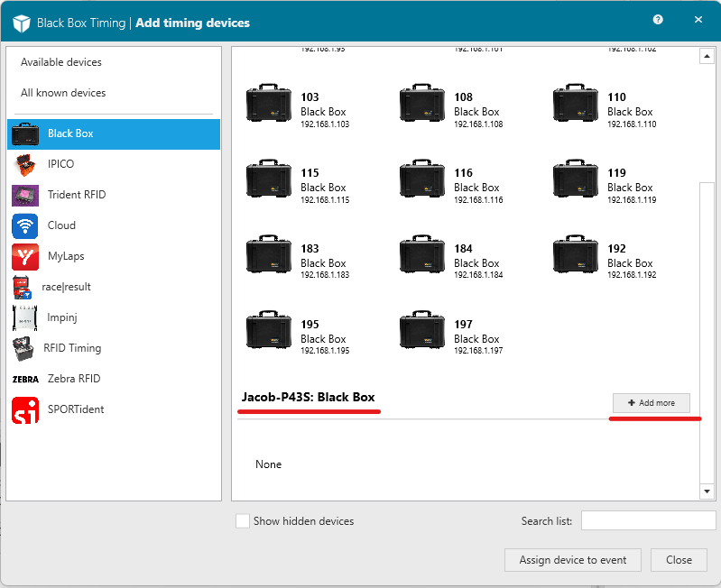The width and height of the screenshot is (721, 588).
Task: Select Black Box device 197 case icon
Action: (x=422, y=330)
